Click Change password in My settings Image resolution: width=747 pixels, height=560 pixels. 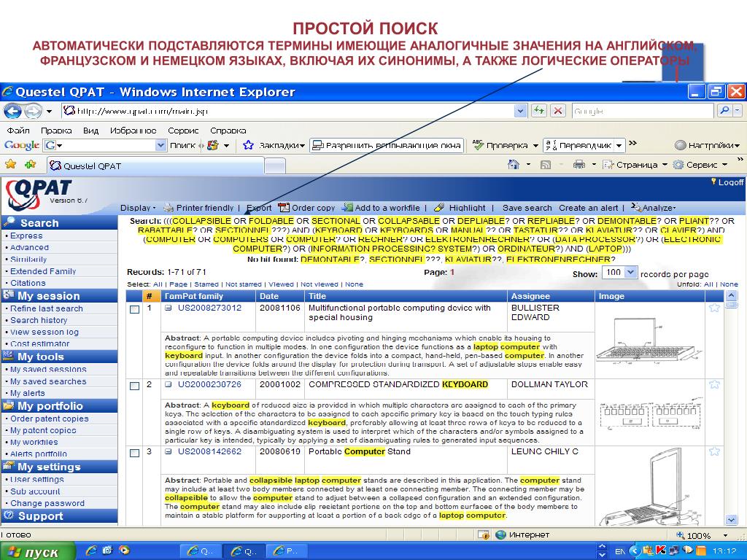(47, 503)
